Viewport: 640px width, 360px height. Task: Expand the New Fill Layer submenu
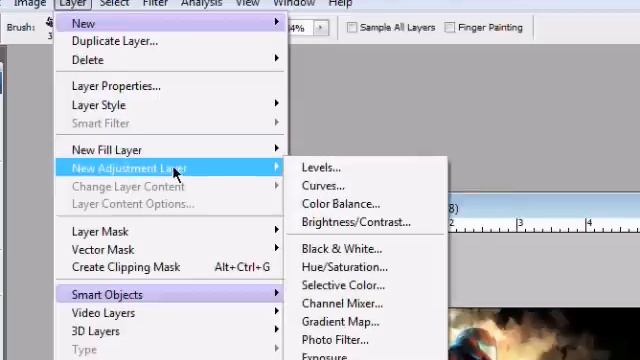171,150
